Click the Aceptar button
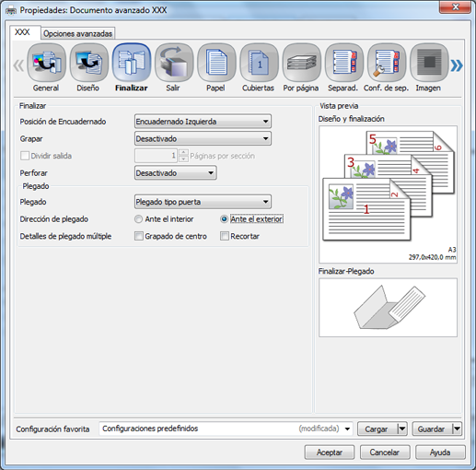 (x=330, y=452)
